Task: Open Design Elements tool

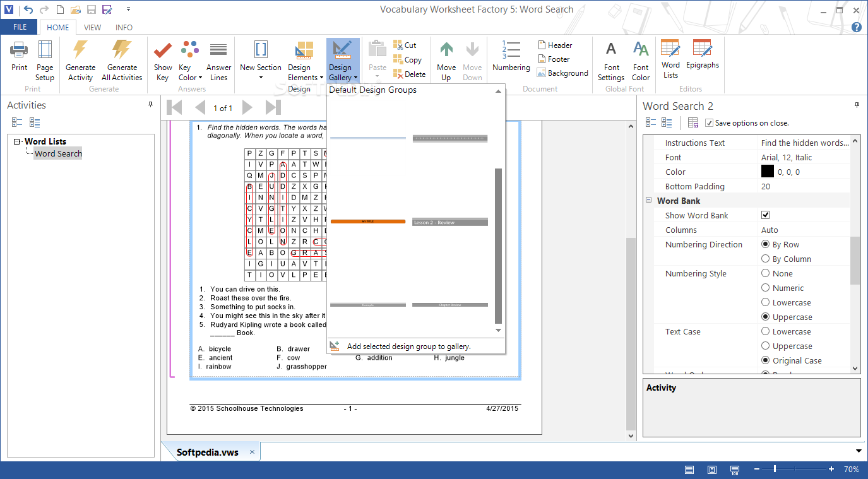Action: click(x=304, y=61)
